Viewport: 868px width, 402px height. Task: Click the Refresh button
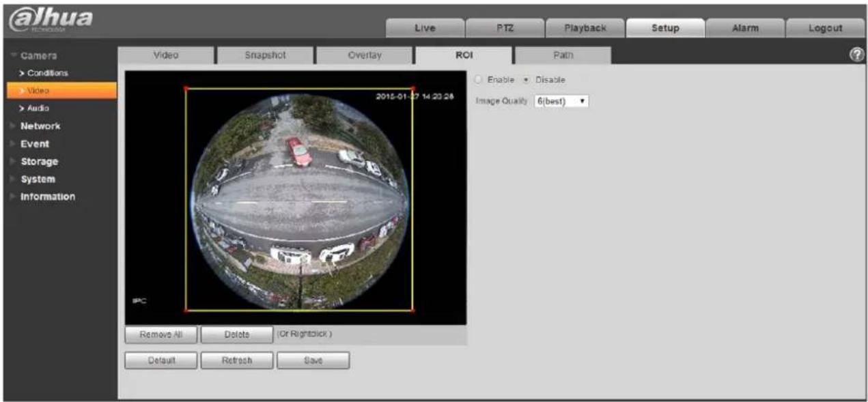(x=237, y=360)
